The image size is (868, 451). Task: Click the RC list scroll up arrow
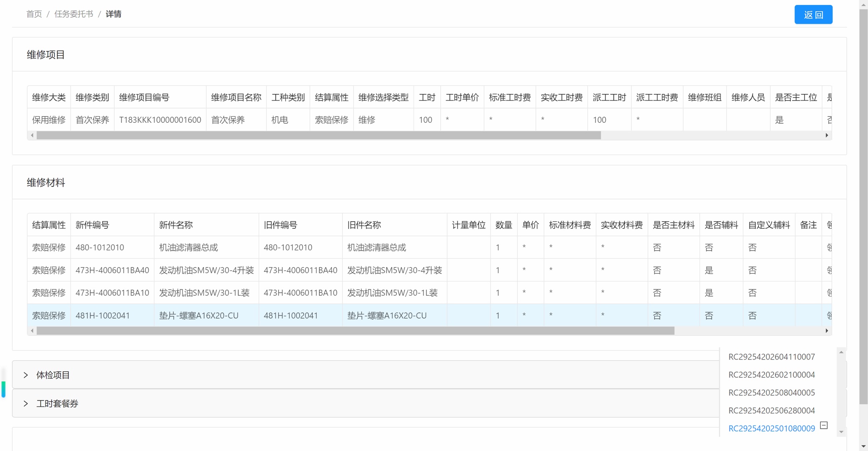pos(841,352)
